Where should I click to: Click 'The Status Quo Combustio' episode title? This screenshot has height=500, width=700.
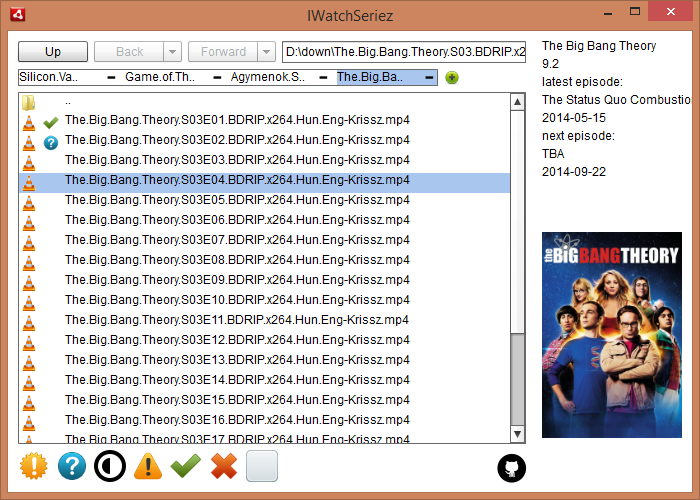tap(616, 100)
